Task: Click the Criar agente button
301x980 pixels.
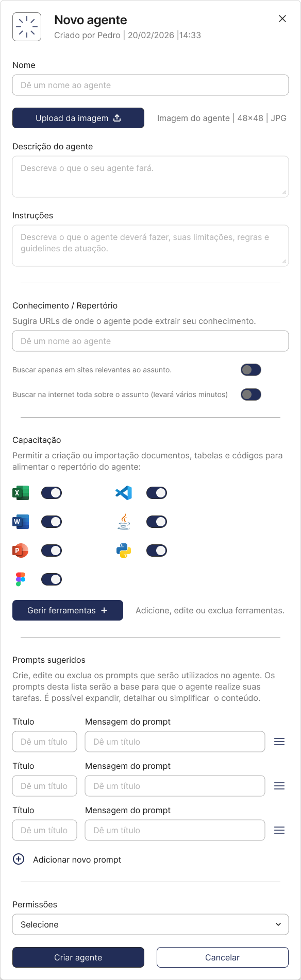Action: (x=78, y=957)
